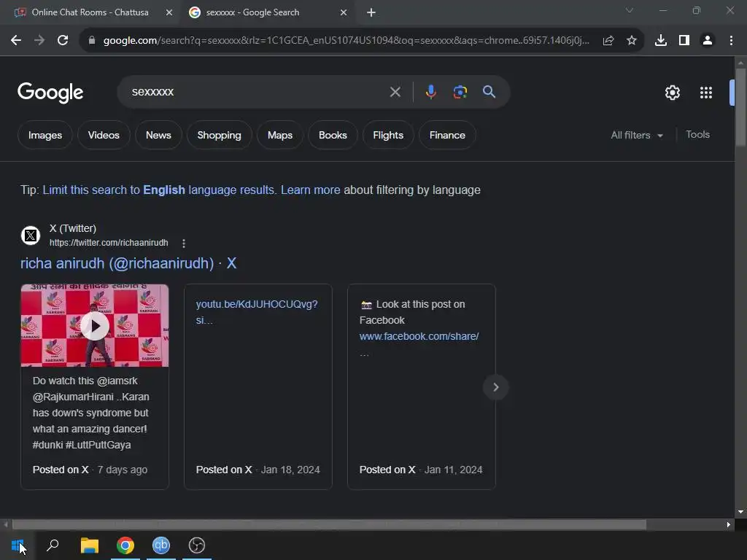Switch to Finance results

[447, 135]
